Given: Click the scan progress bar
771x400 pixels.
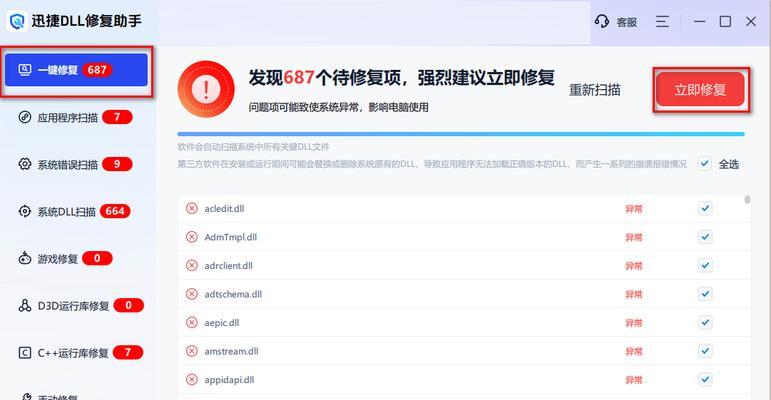Looking at the screenshot, I should click(461, 134).
